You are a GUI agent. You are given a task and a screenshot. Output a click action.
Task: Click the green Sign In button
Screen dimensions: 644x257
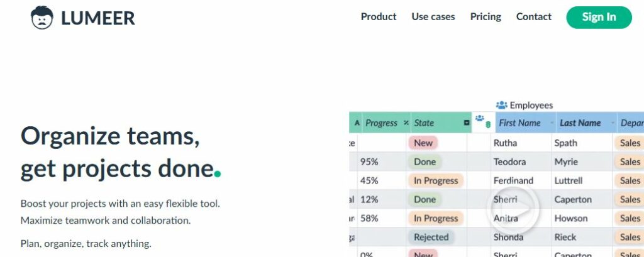(x=599, y=17)
